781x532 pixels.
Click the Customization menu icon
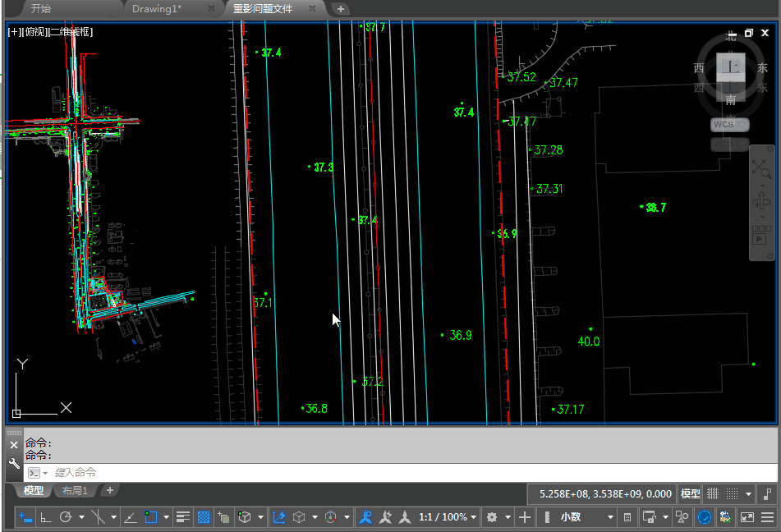[x=767, y=517]
